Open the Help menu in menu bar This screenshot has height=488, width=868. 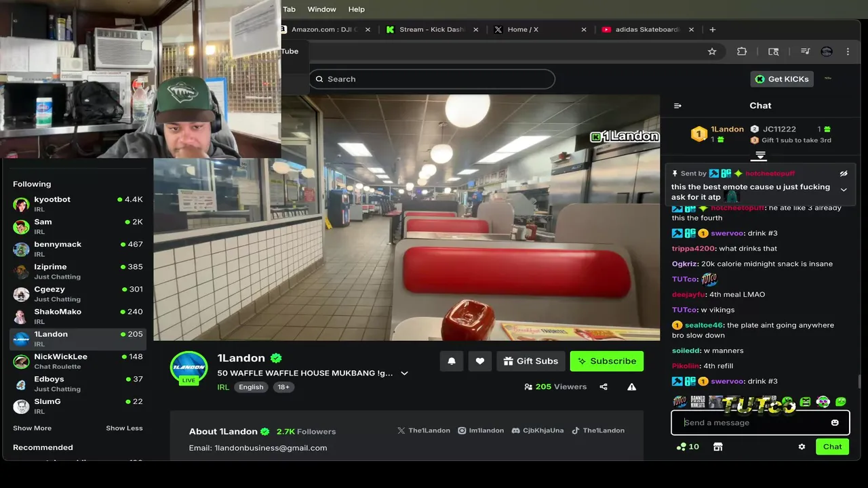click(357, 9)
